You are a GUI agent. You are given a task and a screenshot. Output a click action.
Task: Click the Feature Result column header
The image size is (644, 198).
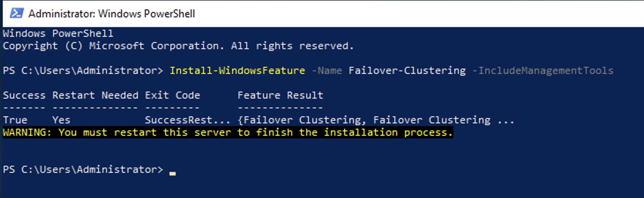click(280, 95)
